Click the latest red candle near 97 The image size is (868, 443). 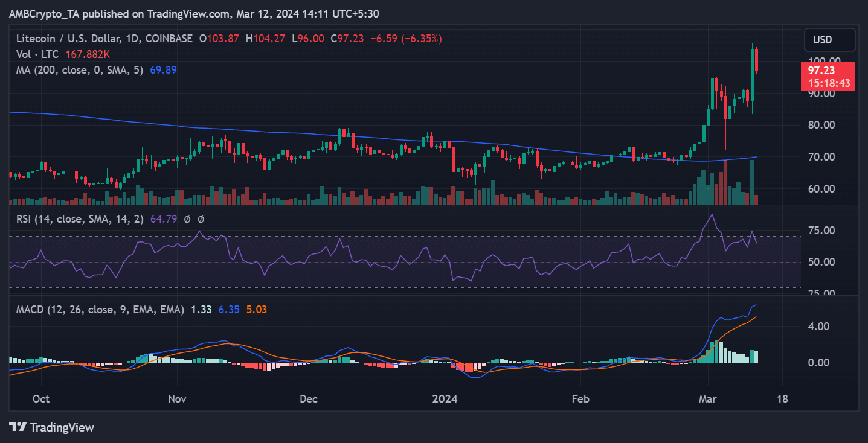757,60
